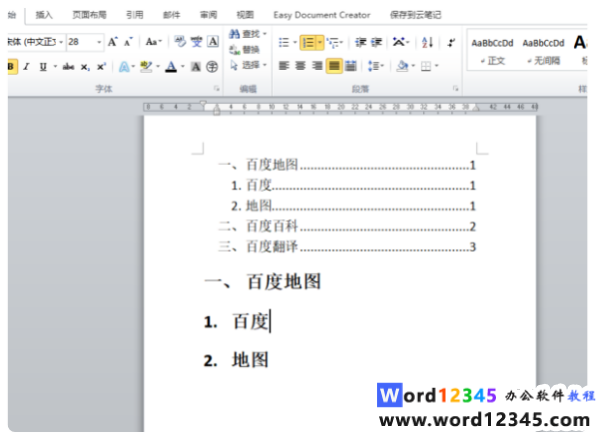
Task: Click the Shrink Font icon
Action: (x=128, y=42)
